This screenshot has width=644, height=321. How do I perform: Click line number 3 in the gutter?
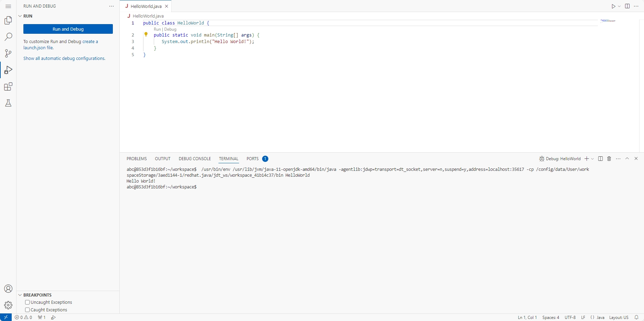click(133, 41)
